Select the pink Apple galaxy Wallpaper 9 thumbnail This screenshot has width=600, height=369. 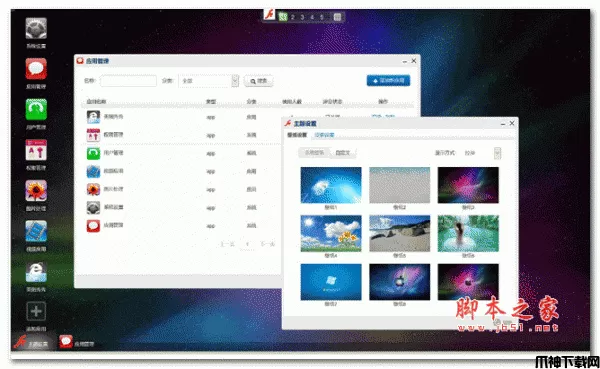tap(468, 282)
